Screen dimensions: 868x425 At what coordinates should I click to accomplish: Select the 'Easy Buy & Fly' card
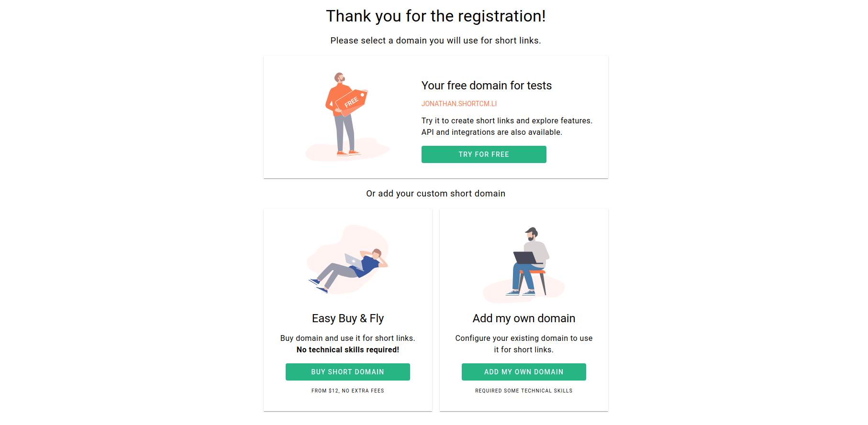point(347,309)
